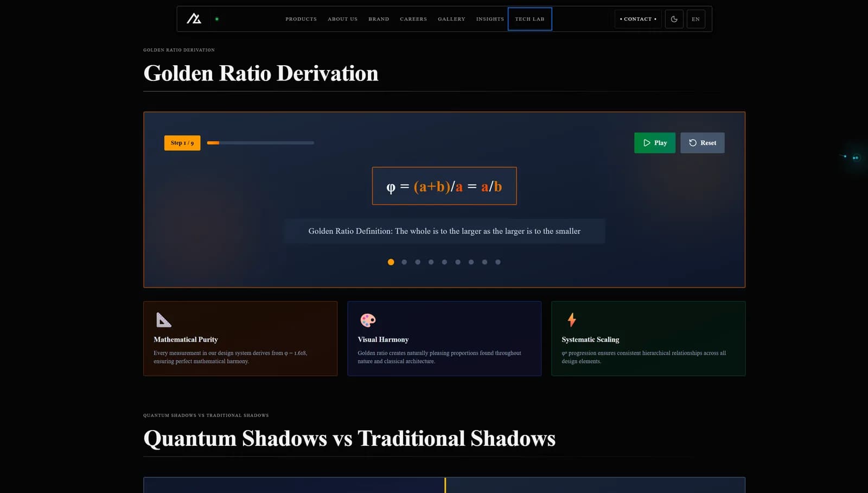Click the palette icon in Visual Harmony
Image resolution: width=868 pixels, height=493 pixels.
pos(368,320)
